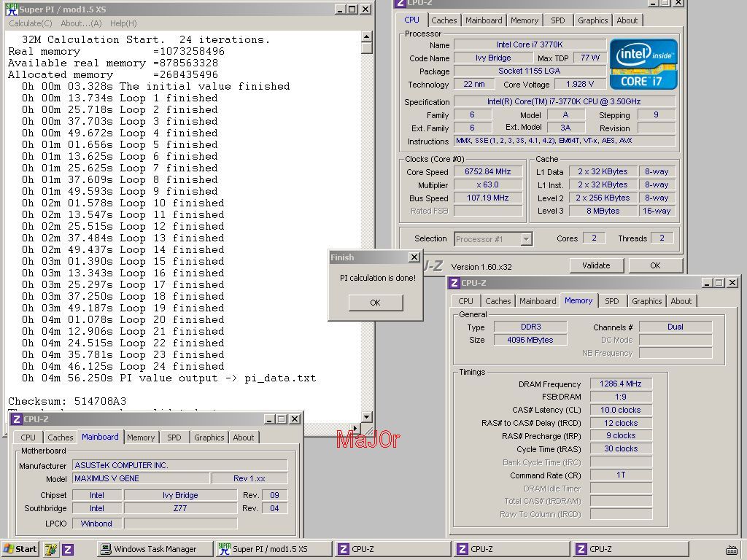Open the Help(H) menu in Super PI
The image size is (747, 560).
123,23
